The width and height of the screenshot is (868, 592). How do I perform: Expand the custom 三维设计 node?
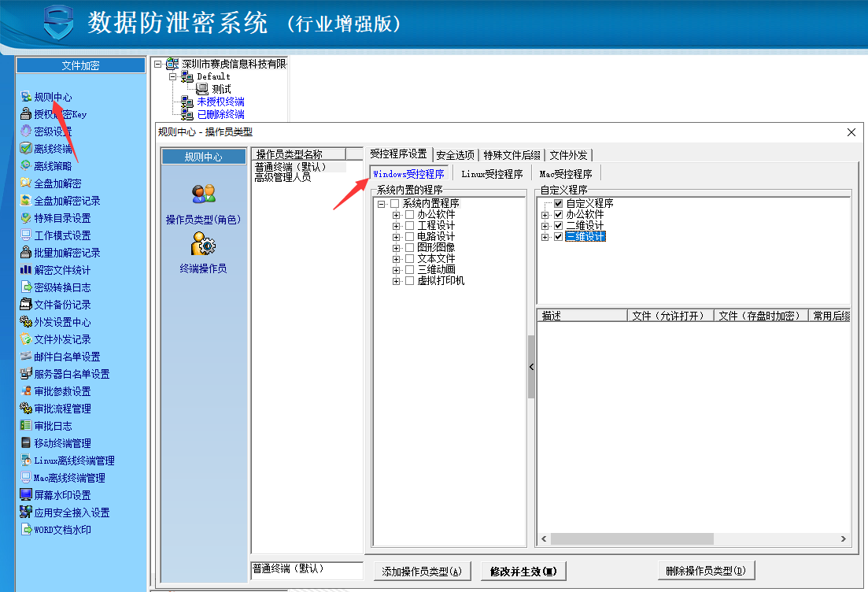point(545,237)
